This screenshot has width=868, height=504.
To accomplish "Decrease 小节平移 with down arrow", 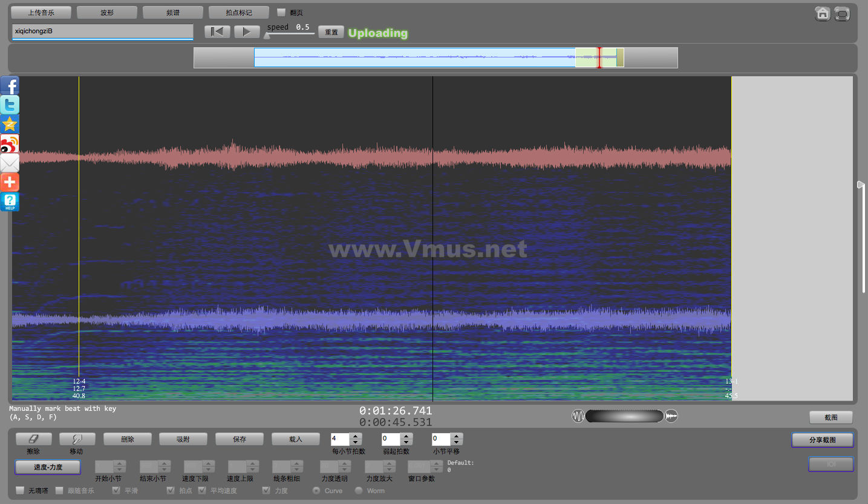I will 457,442.
